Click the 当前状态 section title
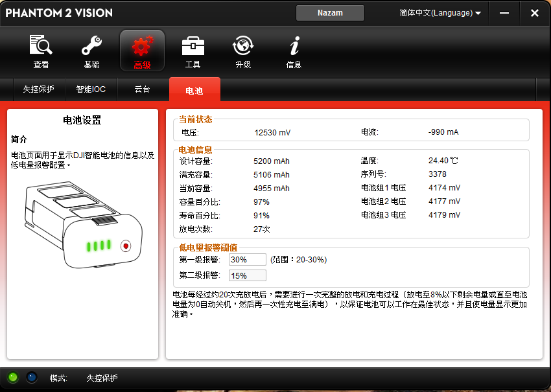 point(195,119)
